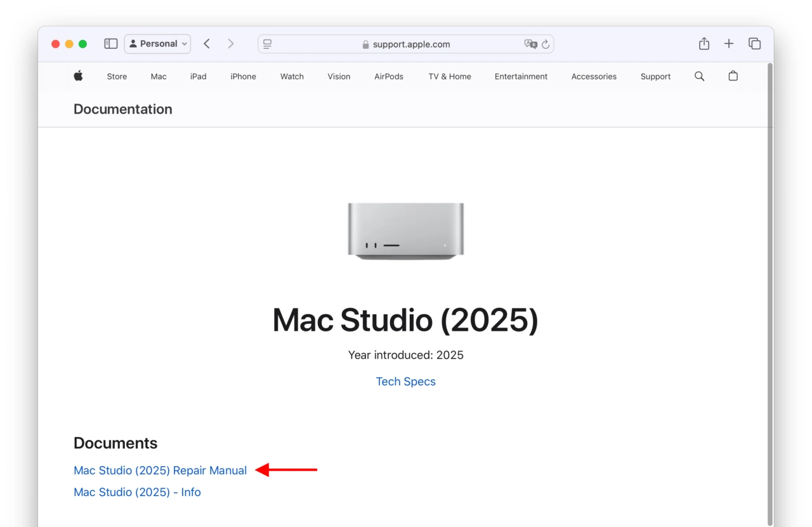Go back to previous page

[207, 44]
